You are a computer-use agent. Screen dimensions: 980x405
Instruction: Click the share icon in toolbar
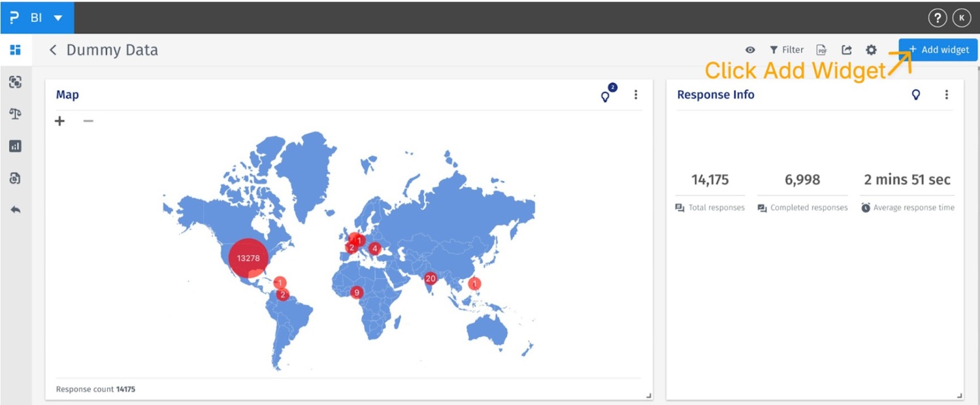846,50
